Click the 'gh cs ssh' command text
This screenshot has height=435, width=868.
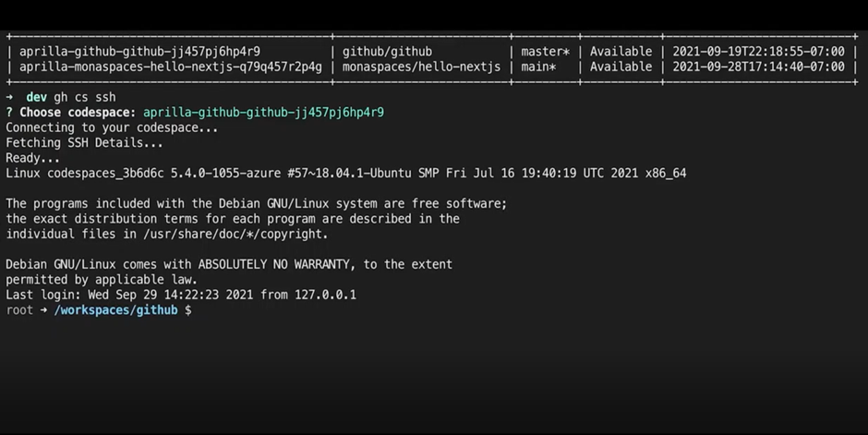(x=85, y=97)
